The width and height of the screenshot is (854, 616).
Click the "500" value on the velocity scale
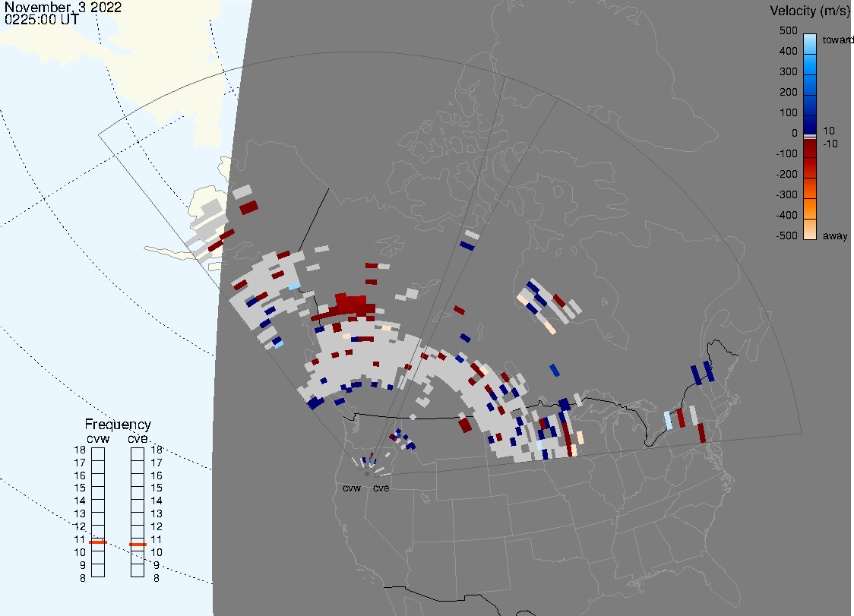[x=788, y=31]
